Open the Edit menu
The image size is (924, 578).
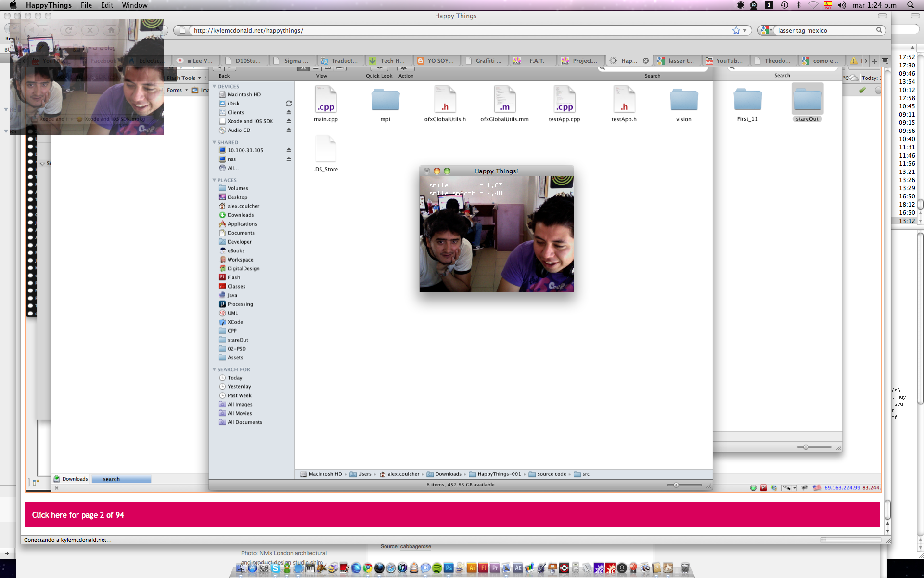point(107,5)
